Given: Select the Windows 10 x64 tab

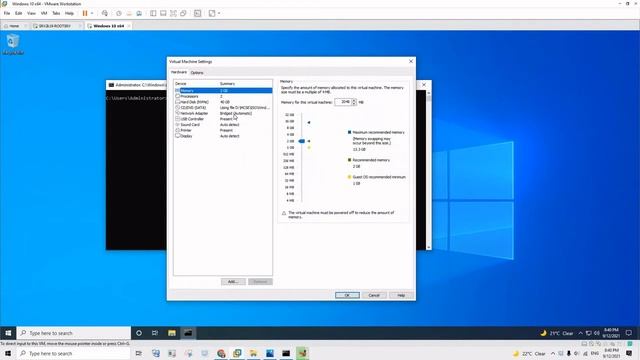Looking at the screenshot, I should pos(109,26).
